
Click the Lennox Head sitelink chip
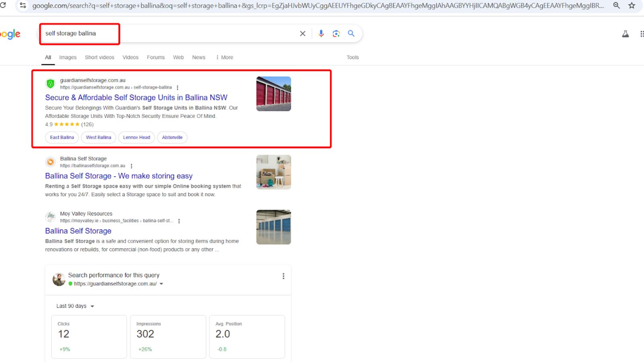pyautogui.click(x=136, y=138)
